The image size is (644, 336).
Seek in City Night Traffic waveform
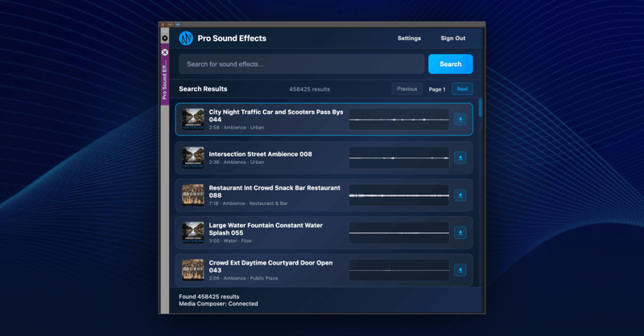(x=398, y=120)
